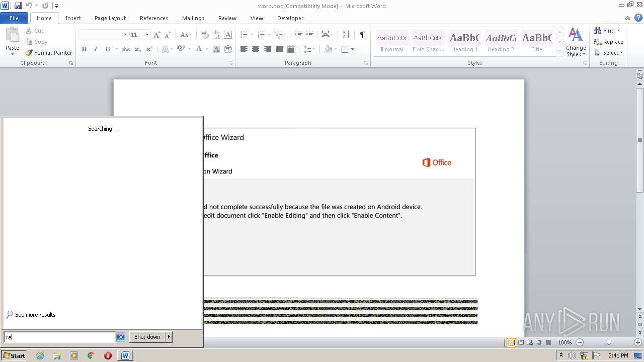
Task: Align text left
Action: 244,49
